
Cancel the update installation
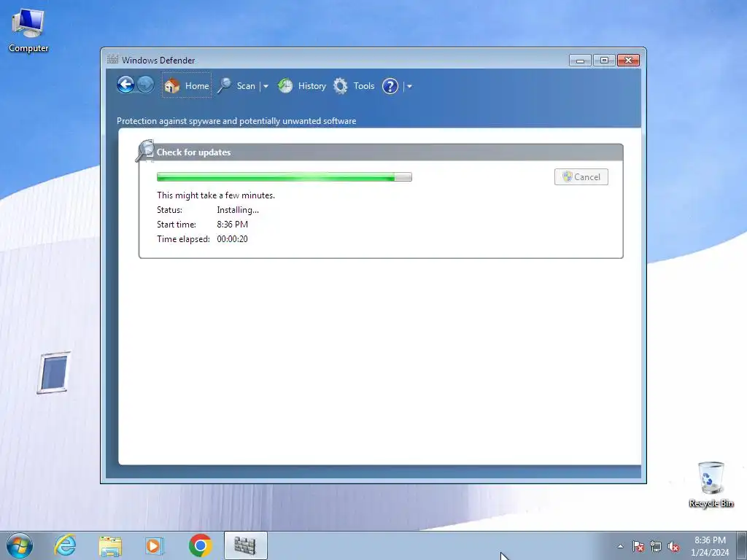(581, 176)
